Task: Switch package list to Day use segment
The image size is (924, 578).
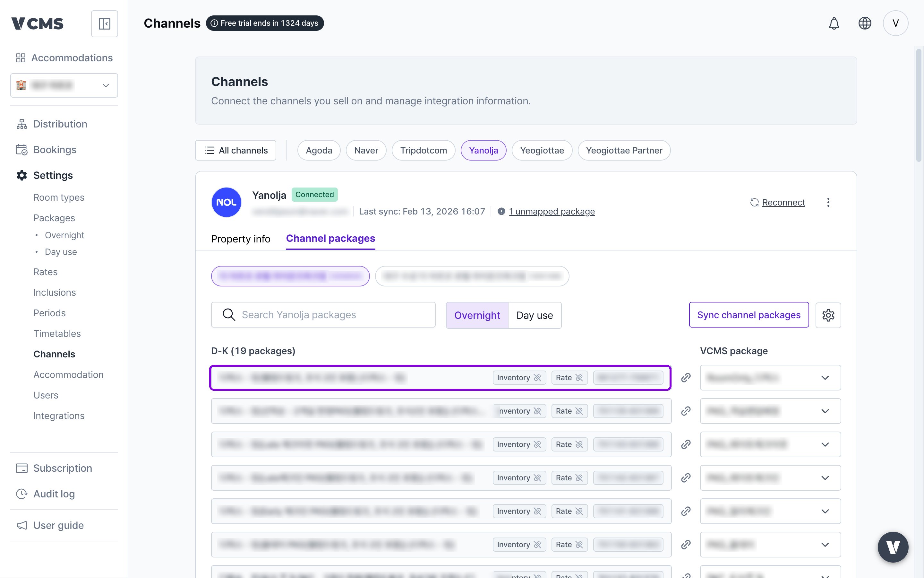Action: click(535, 315)
